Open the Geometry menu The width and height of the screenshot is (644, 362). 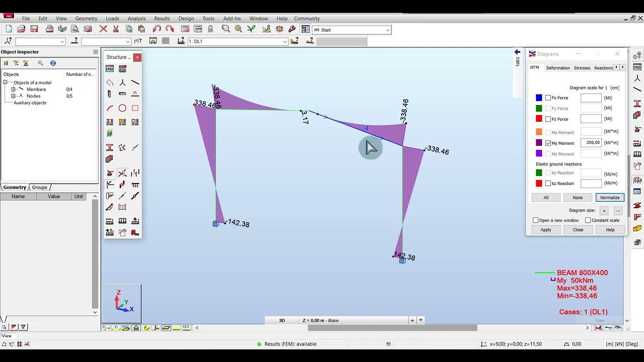[x=86, y=19]
